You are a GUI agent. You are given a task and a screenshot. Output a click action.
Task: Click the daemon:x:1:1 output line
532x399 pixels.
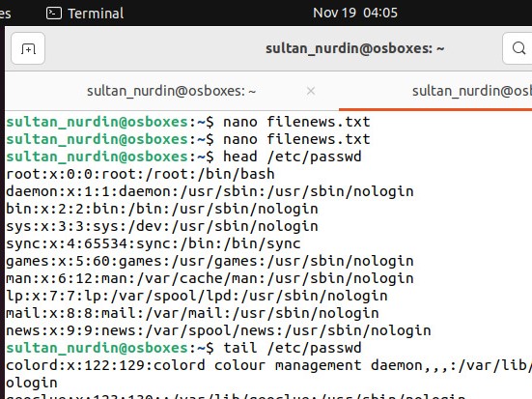(x=210, y=191)
